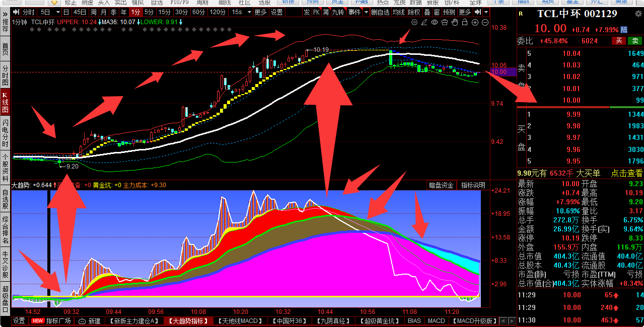Select 【天地线MACD】 indicator tab
644x327 pixels.
[241, 321]
